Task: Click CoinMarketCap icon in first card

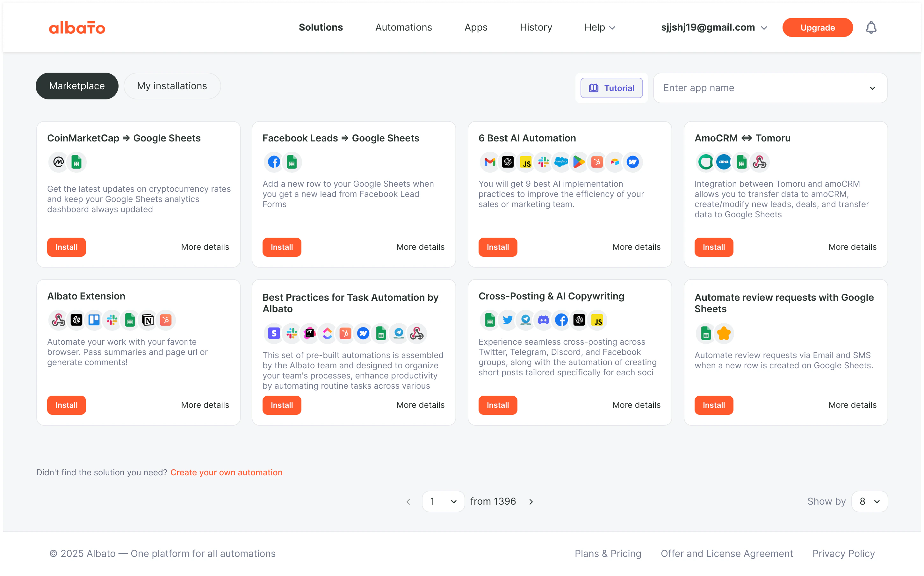Action: tap(58, 162)
